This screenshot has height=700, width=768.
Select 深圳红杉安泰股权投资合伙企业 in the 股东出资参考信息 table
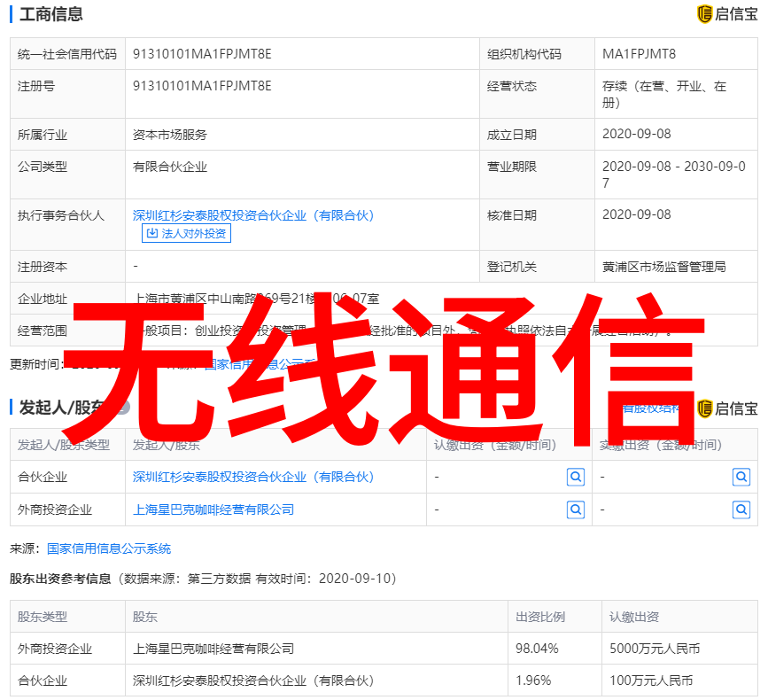point(253,681)
